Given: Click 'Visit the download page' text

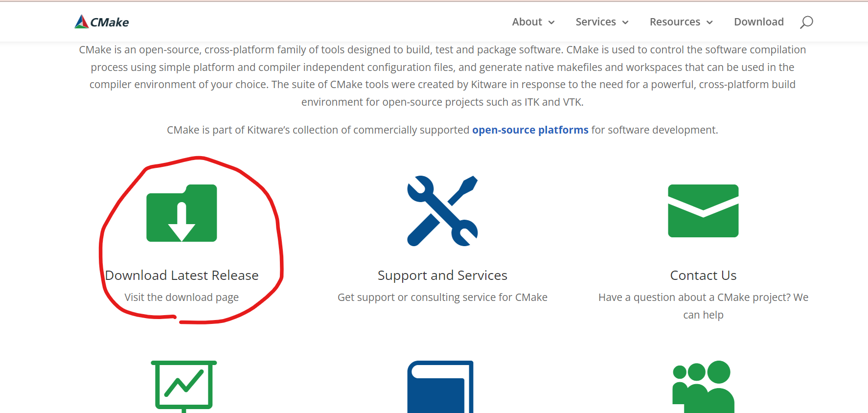Looking at the screenshot, I should (182, 298).
